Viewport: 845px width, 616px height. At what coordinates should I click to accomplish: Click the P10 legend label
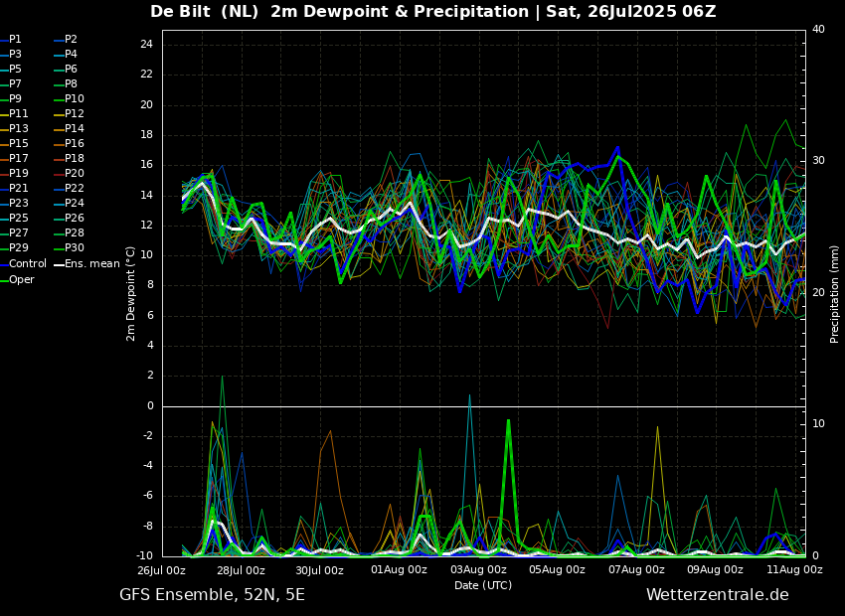pos(75,99)
